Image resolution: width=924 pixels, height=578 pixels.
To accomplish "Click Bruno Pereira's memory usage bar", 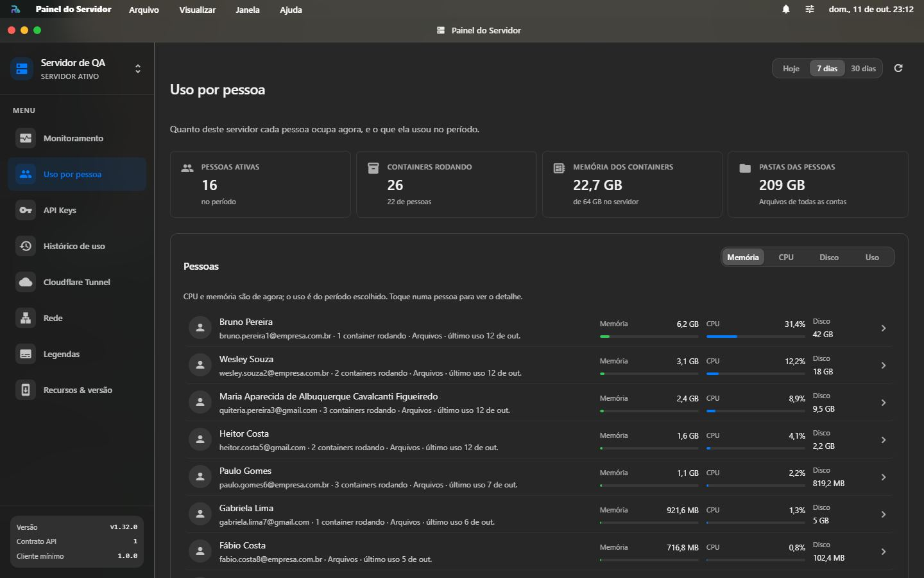I will click(x=649, y=336).
